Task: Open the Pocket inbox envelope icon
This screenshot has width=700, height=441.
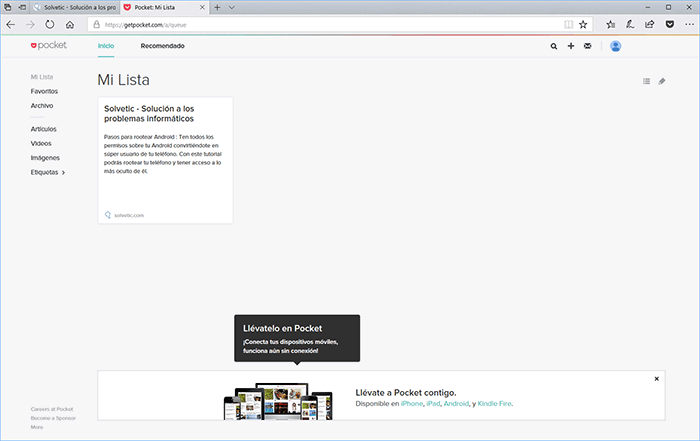Action: 588,46
